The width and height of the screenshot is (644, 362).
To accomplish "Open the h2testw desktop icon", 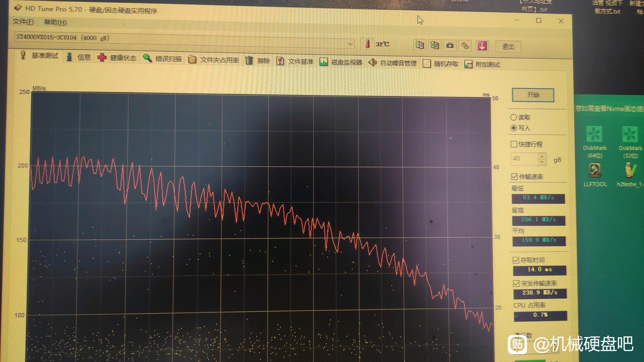I will (630, 174).
